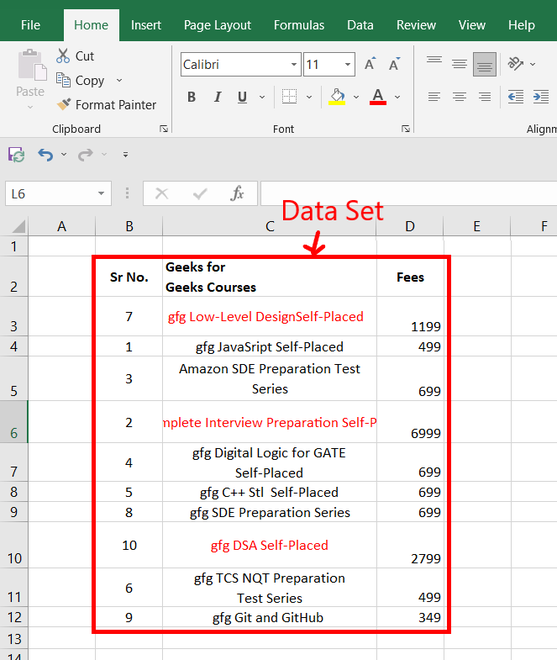The image size is (557, 660).
Task: Open the Copy dropdown arrow
Action: pos(119,80)
